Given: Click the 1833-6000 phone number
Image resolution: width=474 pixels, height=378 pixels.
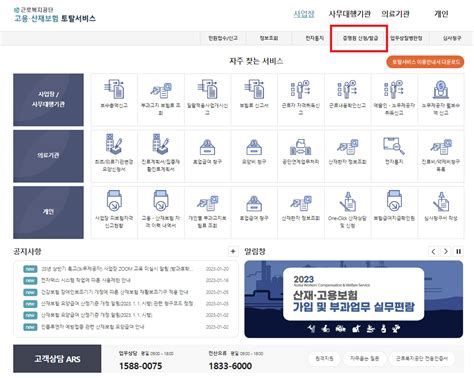Looking at the screenshot, I should 230,366.
